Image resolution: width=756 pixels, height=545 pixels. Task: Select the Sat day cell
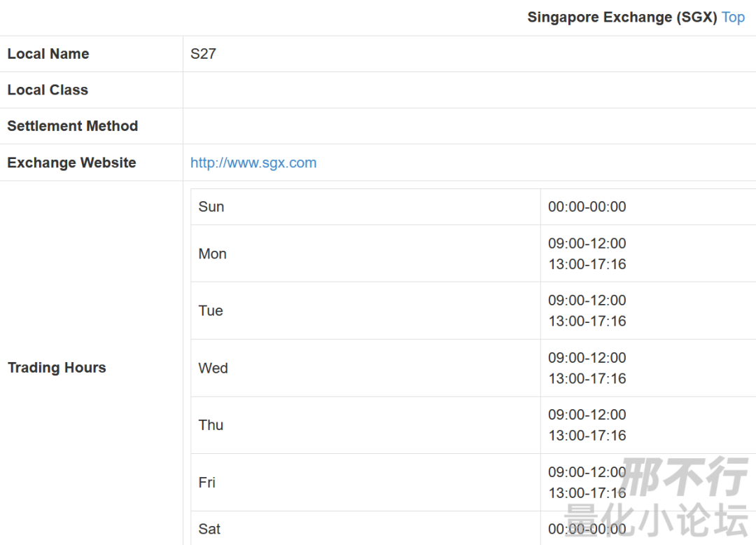pos(365,529)
